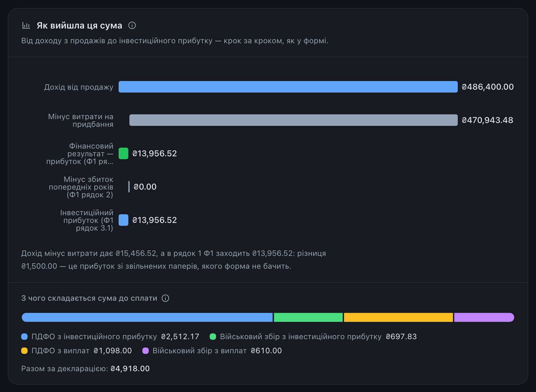This screenshot has width=536, height=392.
Task: Click the heading 'Як вийшла ця сума'
Action: (x=80, y=25)
